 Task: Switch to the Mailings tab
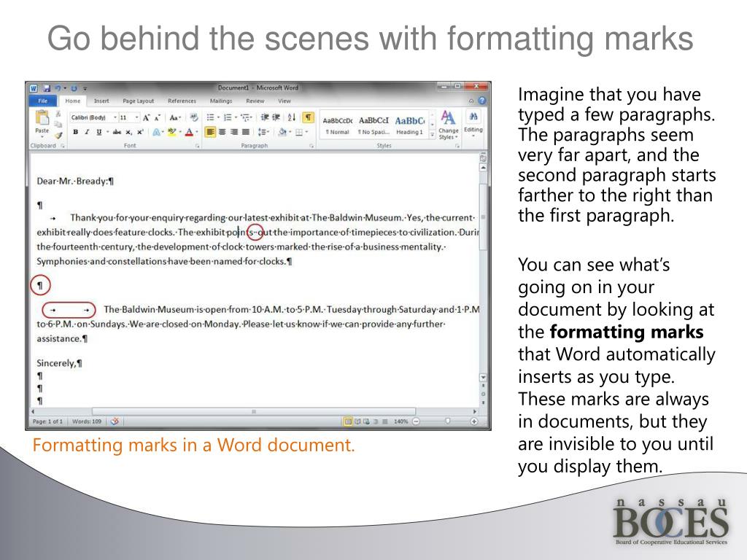coord(221,101)
